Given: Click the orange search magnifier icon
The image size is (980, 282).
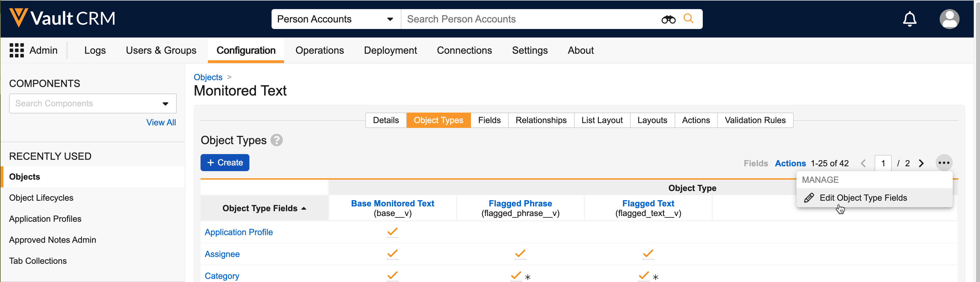Looking at the screenshot, I should pyautogui.click(x=688, y=18).
